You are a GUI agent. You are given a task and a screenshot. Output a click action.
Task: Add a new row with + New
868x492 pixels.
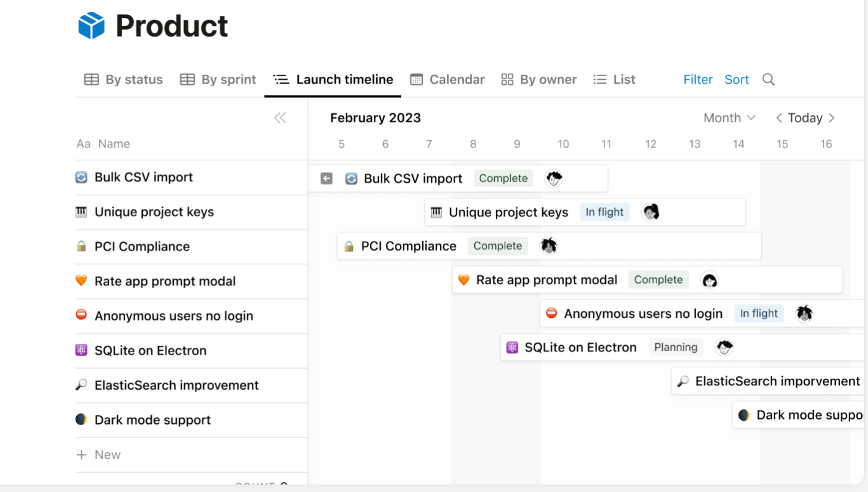pyautogui.click(x=99, y=455)
